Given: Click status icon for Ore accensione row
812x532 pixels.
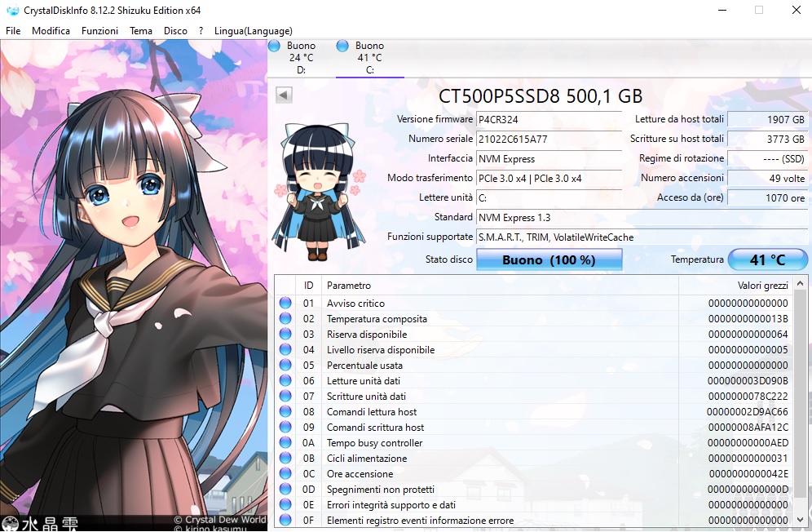Looking at the screenshot, I should click(285, 473).
